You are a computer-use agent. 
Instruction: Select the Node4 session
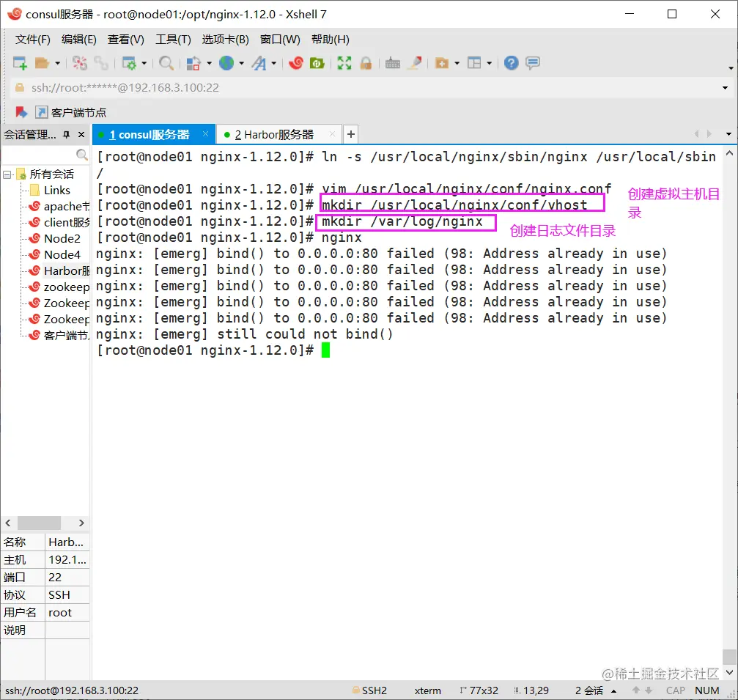(x=55, y=254)
